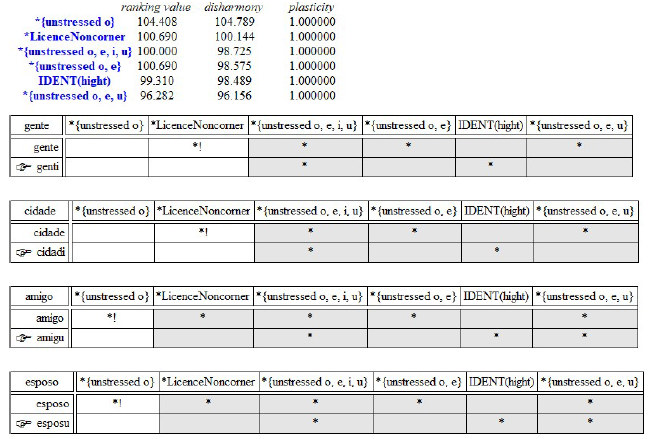This screenshot has height=439, width=648.
Task: Click the fatal violation mark in esposo row
Action: coord(116,403)
